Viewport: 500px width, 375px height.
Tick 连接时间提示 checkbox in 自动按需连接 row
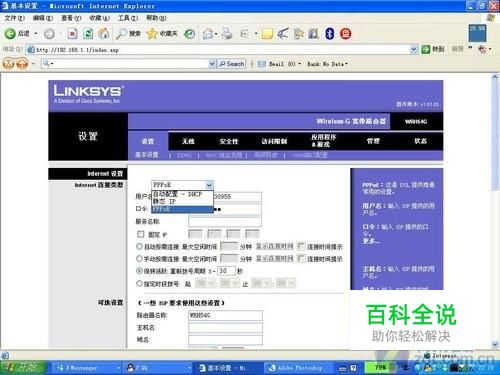pyautogui.click(x=301, y=246)
